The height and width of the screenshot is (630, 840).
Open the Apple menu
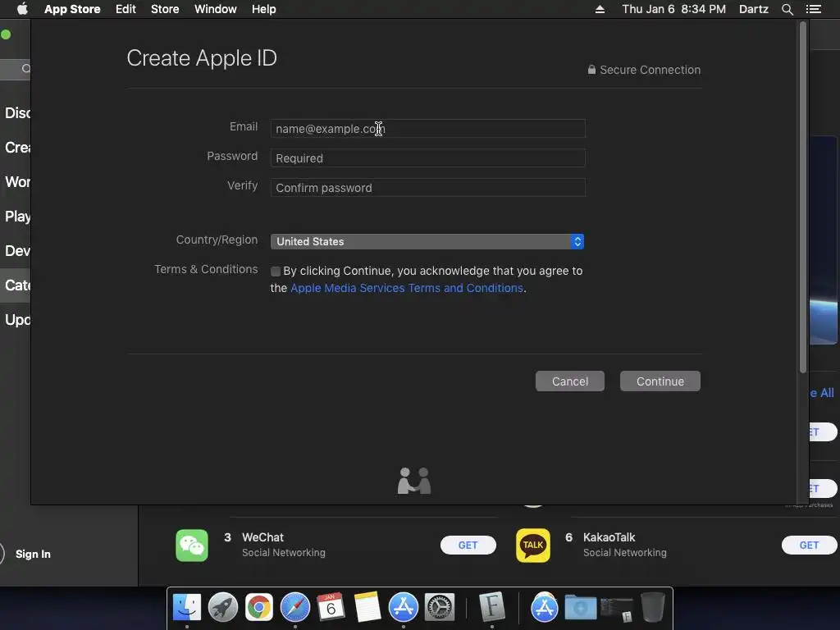(x=22, y=9)
